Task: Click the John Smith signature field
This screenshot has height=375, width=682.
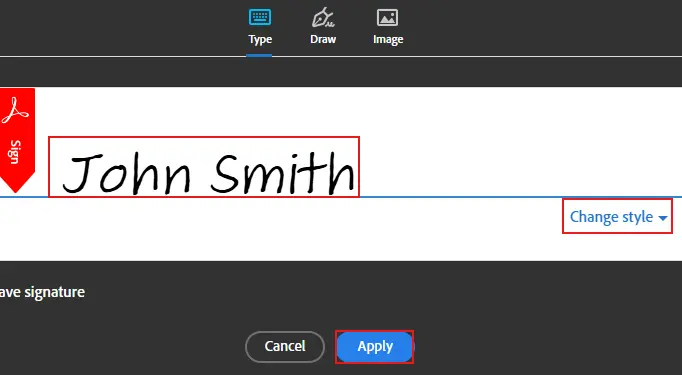Action: coord(204,167)
